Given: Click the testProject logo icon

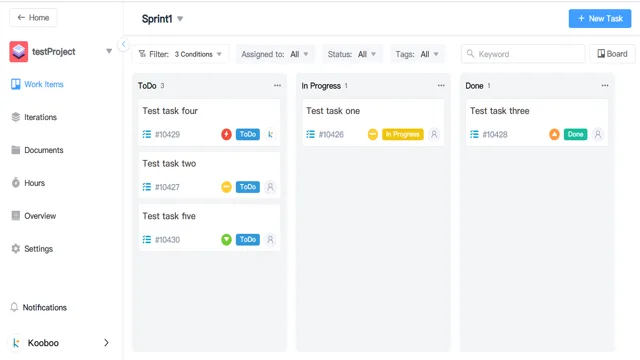Looking at the screenshot, I should pyautogui.click(x=19, y=51).
